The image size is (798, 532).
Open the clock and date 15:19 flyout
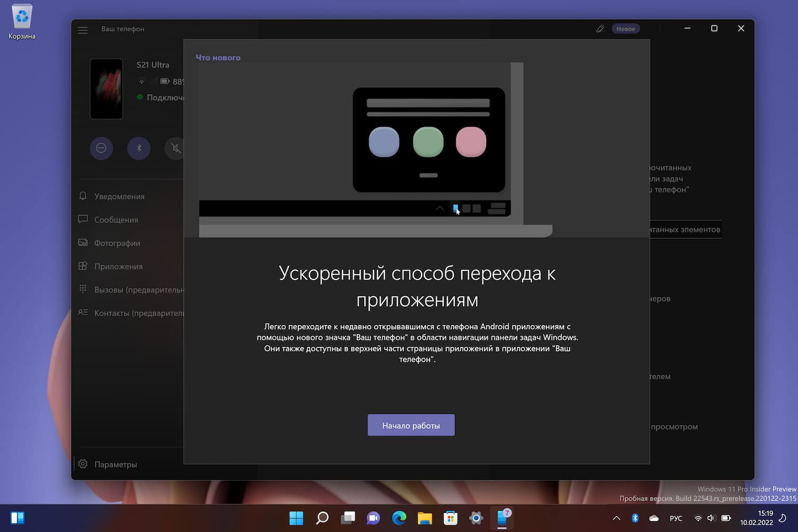757,518
